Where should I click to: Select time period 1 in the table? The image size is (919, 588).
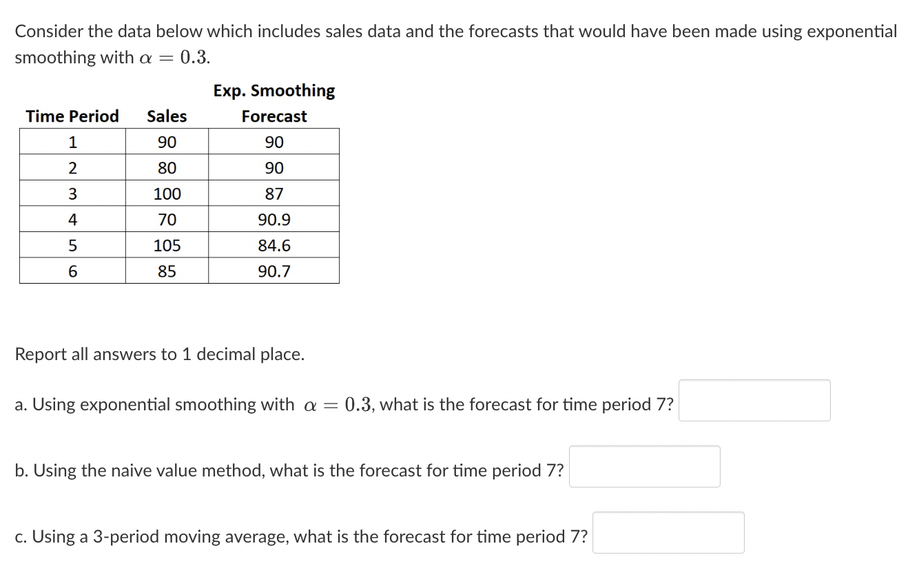72,141
